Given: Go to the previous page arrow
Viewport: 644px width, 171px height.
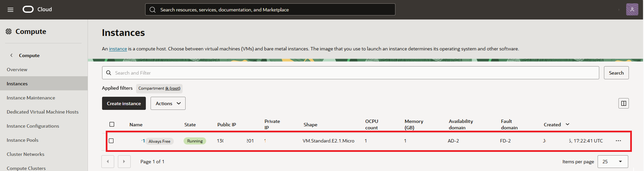Looking at the screenshot, I should (108, 162).
